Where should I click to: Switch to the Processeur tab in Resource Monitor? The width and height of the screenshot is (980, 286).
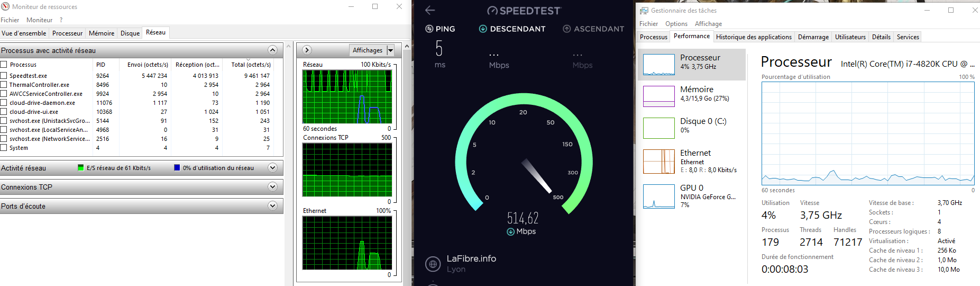67,33
